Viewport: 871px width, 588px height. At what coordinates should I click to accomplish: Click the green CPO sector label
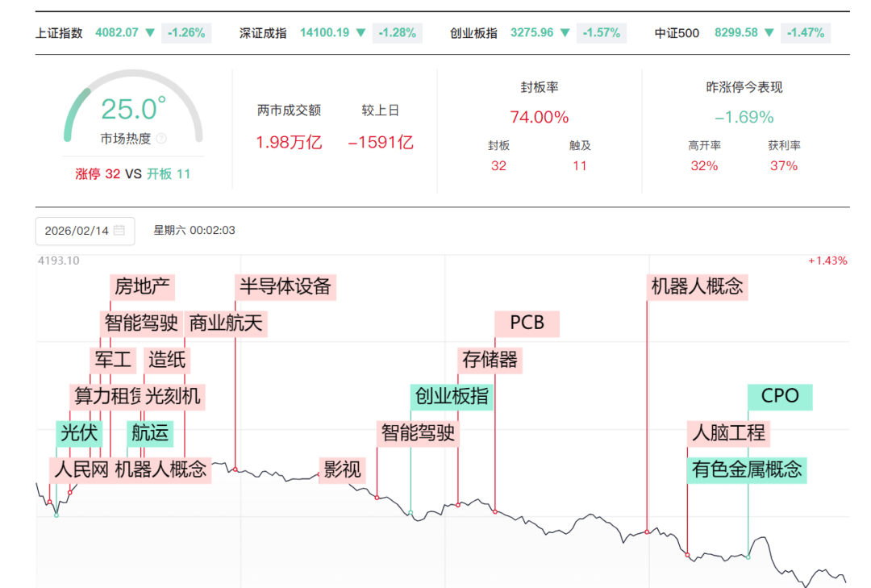click(x=779, y=396)
